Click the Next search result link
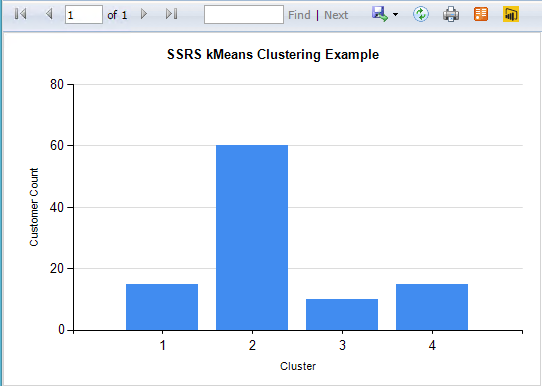 click(x=336, y=15)
